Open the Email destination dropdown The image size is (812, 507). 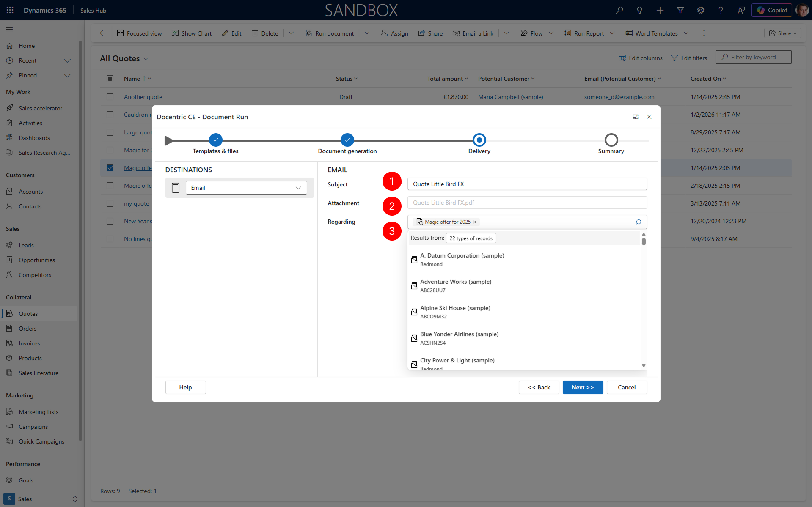point(246,188)
